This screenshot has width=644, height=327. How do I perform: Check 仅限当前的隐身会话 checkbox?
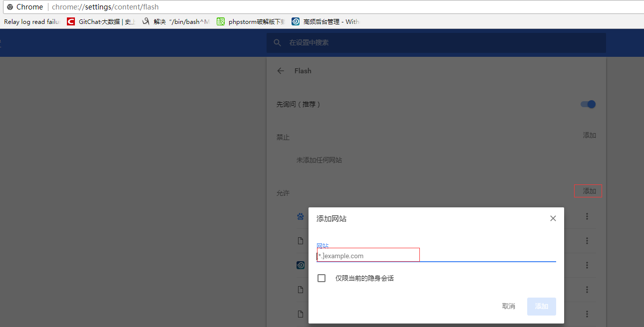coord(322,278)
